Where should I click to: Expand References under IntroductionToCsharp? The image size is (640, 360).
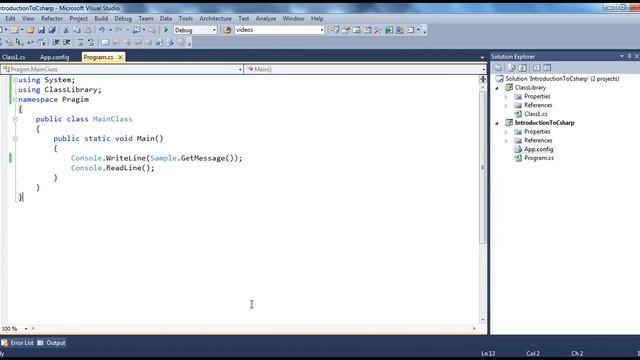coord(506,141)
